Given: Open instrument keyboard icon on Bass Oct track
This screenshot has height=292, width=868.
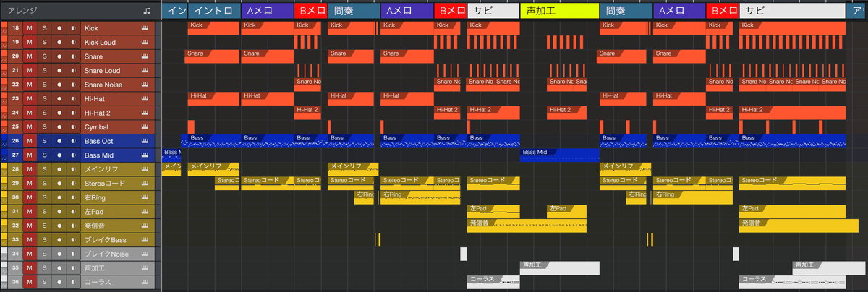Looking at the screenshot, I should pyautogui.click(x=144, y=141).
